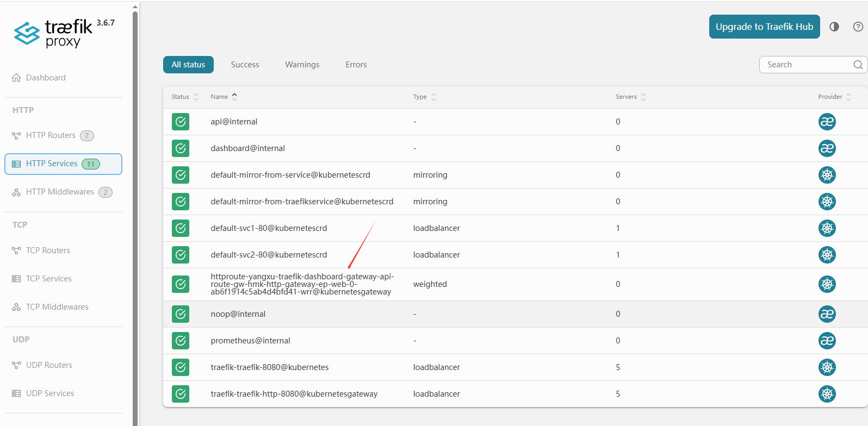Viewport: 868px width, 426px height.
Task: Click the provider icon for dashboard@internal
Action: click(x=827, y=148)
